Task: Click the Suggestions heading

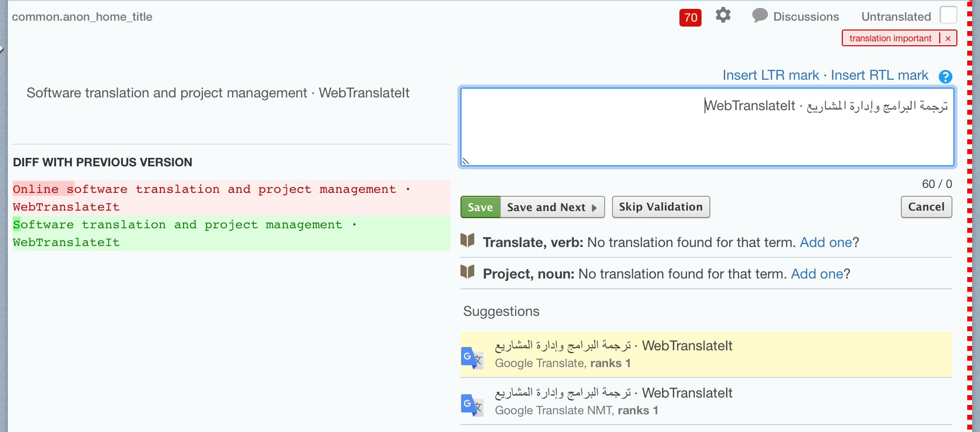Action: pyautogui.click(x=501, y=311)
